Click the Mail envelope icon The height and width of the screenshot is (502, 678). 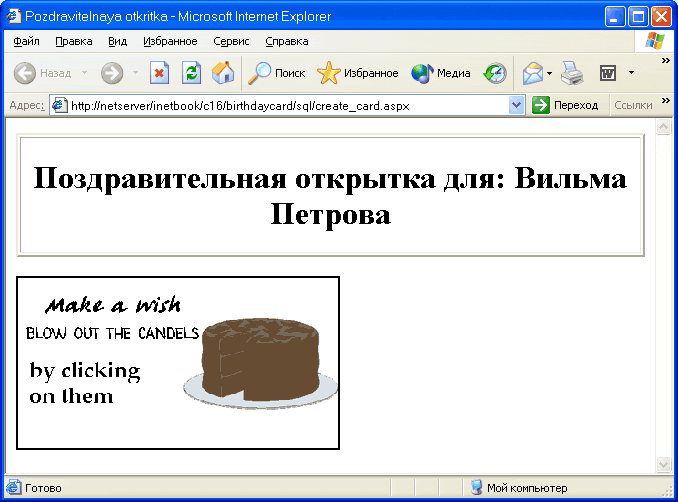point(533,73)
